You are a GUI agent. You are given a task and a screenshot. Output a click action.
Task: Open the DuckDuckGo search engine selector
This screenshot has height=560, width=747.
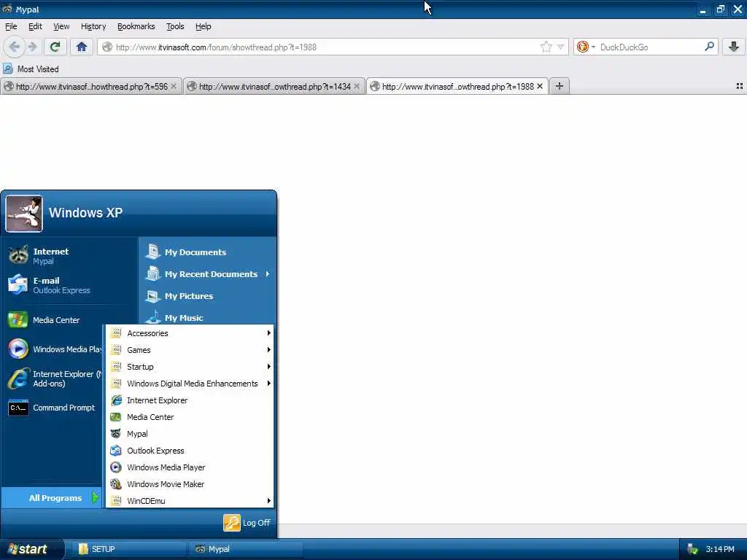(x=586, y=47)
